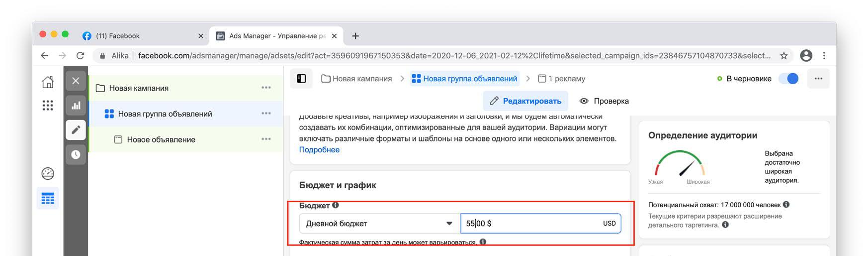Viewport: 868px width, 256px height.
Task: Toggle the В черновике switch
Action: click(788, 79)
